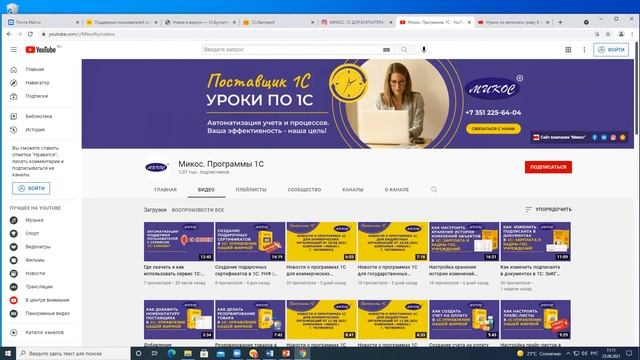
Task: Open Музыка in Best of YouTube
Action: point(34,220)
